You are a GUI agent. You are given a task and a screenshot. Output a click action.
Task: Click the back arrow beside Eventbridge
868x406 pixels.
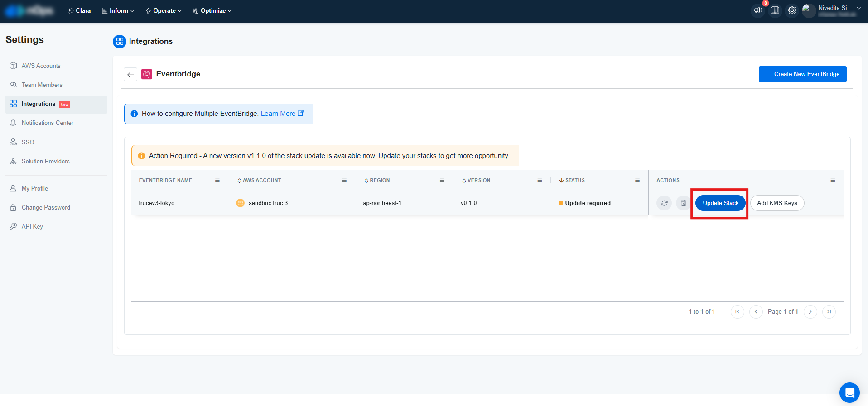point(130,75)
